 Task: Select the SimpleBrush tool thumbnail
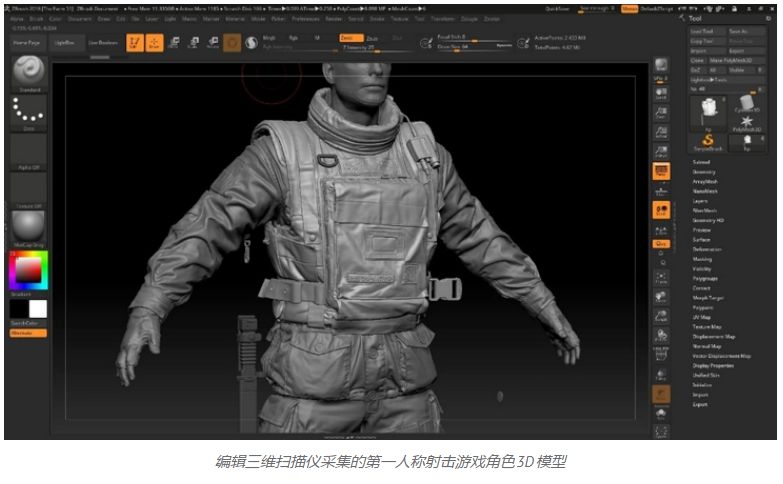pos(708,142)
